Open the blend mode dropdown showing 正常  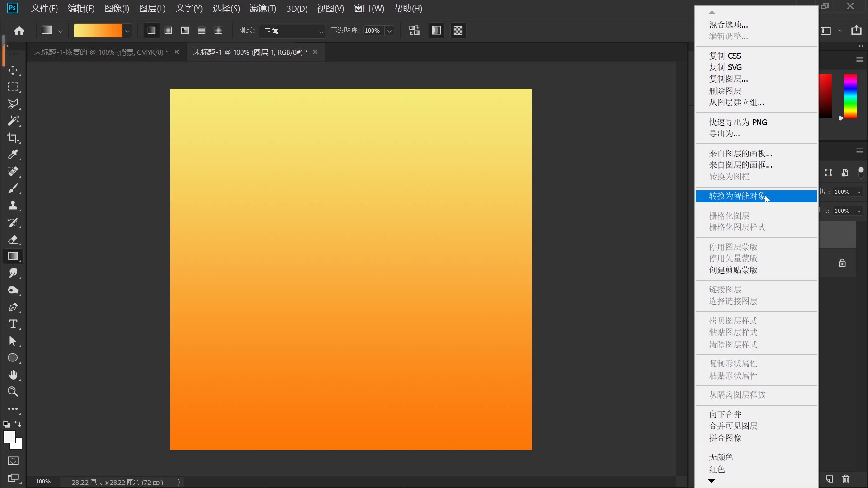pyautogui.click(x=292, y=31)
